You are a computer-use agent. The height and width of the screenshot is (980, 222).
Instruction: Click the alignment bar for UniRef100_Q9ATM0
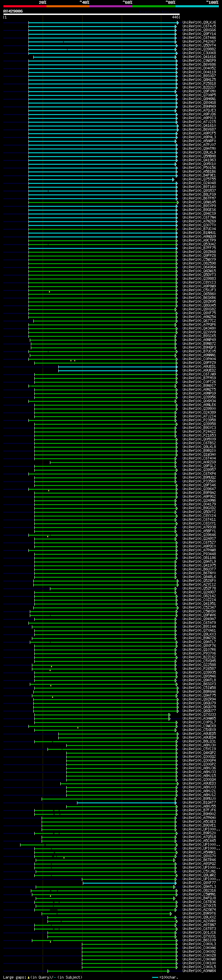(103, 149)
